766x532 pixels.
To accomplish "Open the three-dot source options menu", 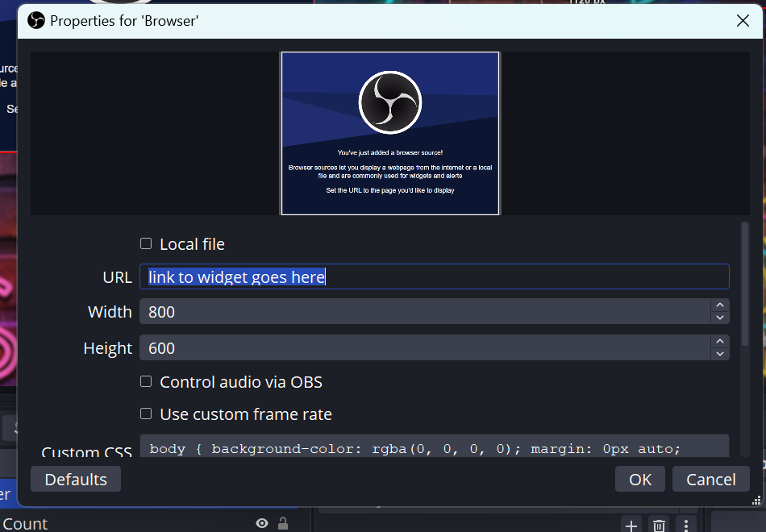I will click(x=686, y=525).
